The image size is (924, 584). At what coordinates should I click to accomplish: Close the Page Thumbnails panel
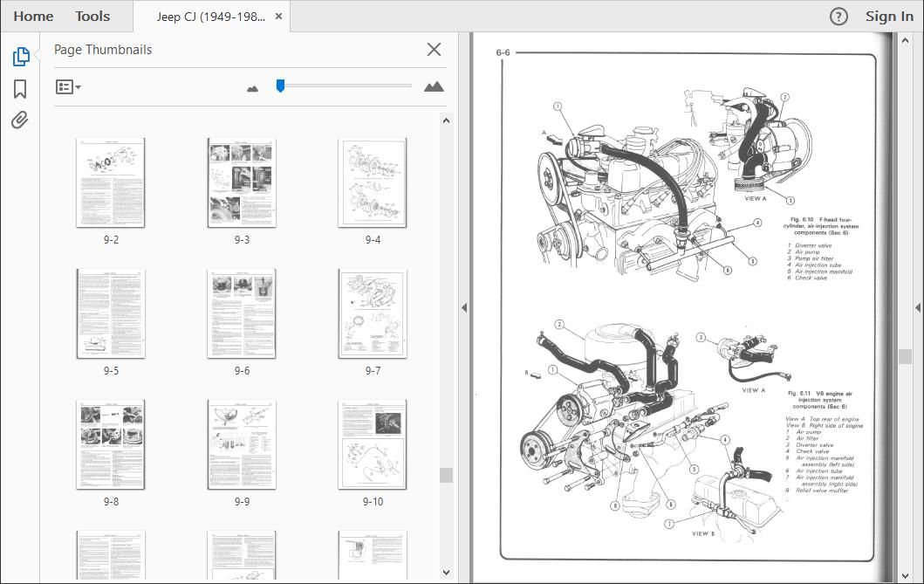pyautogui.click(x=434, y=50)
